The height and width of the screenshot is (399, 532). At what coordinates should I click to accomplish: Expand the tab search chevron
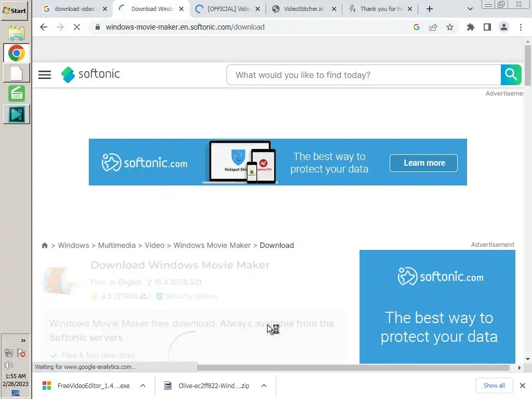point(470,9)
